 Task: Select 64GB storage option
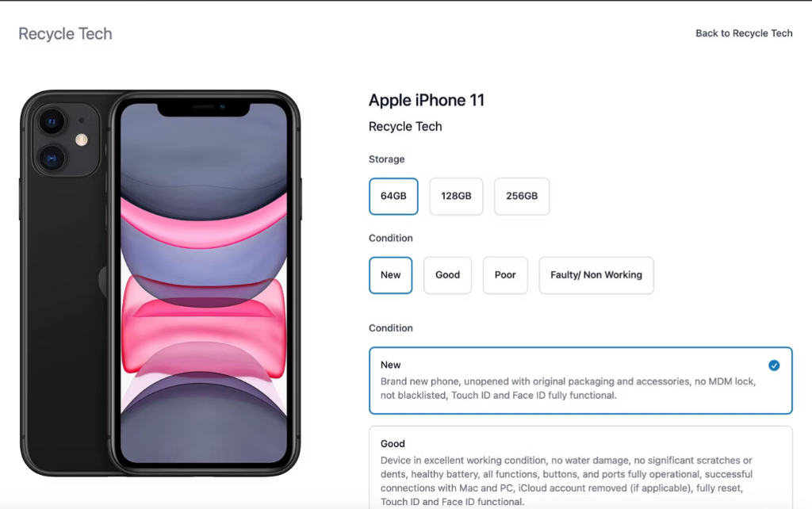[x=393, y=197]
